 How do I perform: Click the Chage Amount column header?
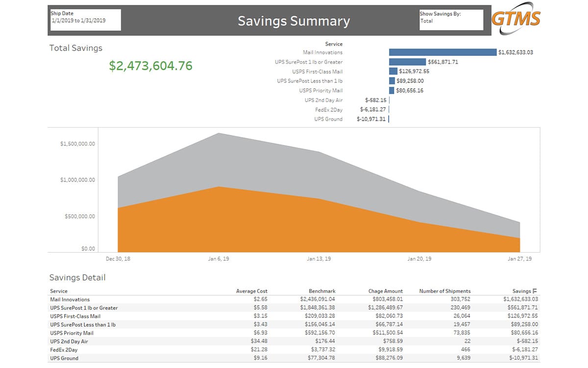385,291
